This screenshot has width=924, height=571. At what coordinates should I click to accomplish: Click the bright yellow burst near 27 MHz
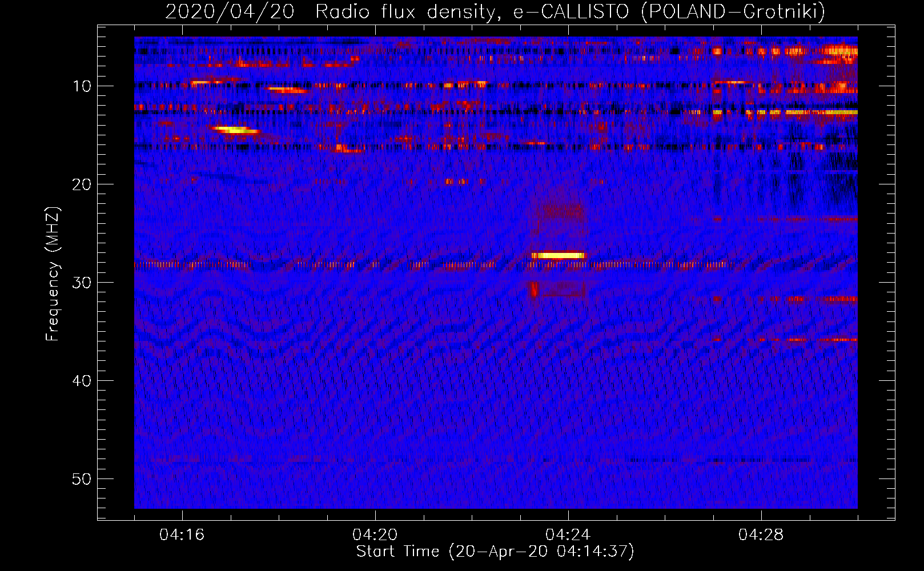(x=558, y=255)
